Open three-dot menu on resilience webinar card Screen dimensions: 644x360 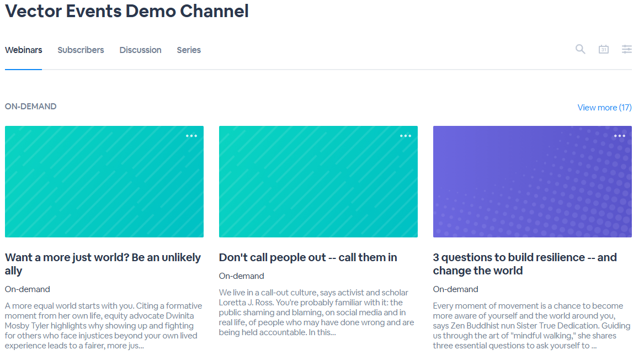click(x=619, y=136)
